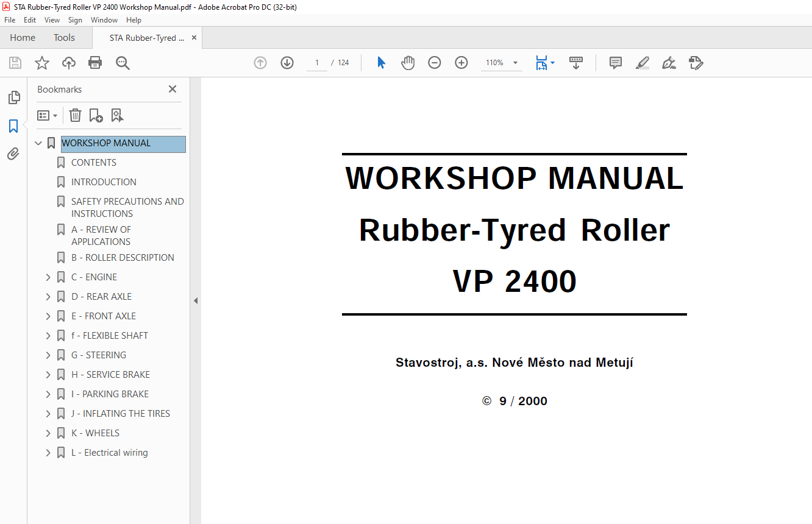Click the 124 total page count
The height and width of the screenshot is (524, 812).
pos(343,63)
